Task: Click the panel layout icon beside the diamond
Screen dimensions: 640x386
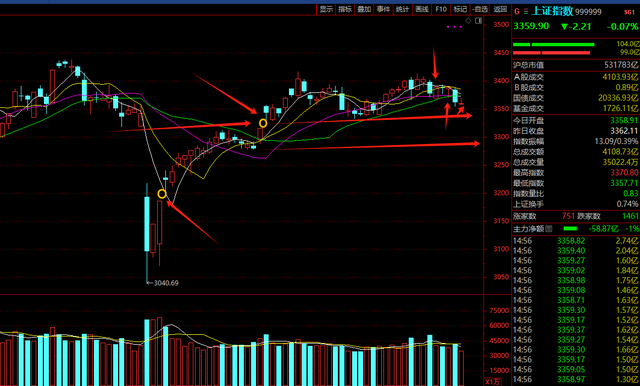Action: click(x=479, y=20)
